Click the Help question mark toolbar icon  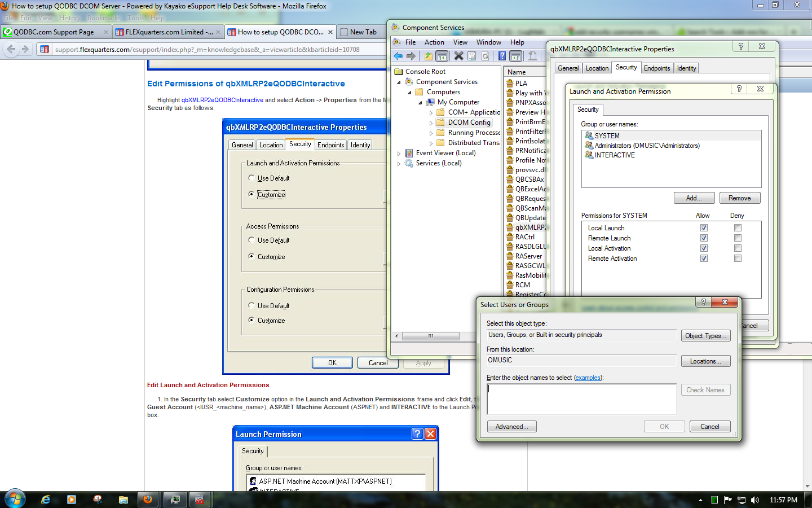(x=502, y=56)
